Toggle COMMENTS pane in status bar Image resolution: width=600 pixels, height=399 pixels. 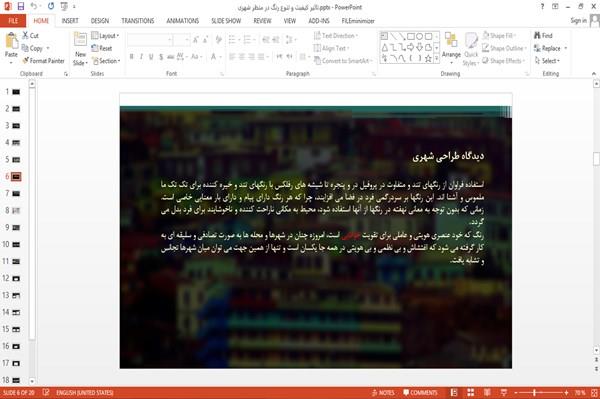click(x=420, y=392)
